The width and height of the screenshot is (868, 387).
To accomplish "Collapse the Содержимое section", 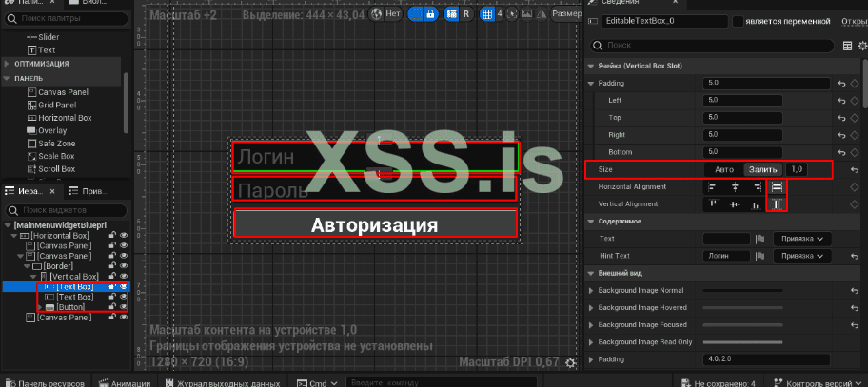I will tap(590, 222).
